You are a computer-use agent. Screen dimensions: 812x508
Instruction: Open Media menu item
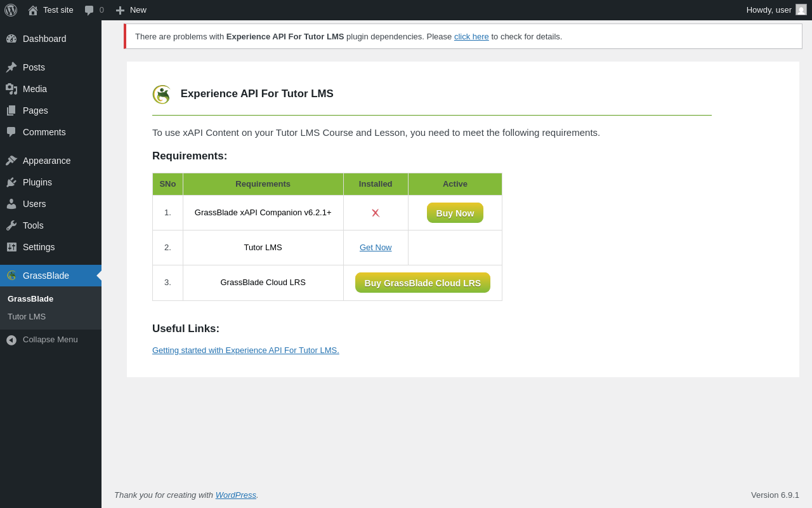[x=51, y=89]
